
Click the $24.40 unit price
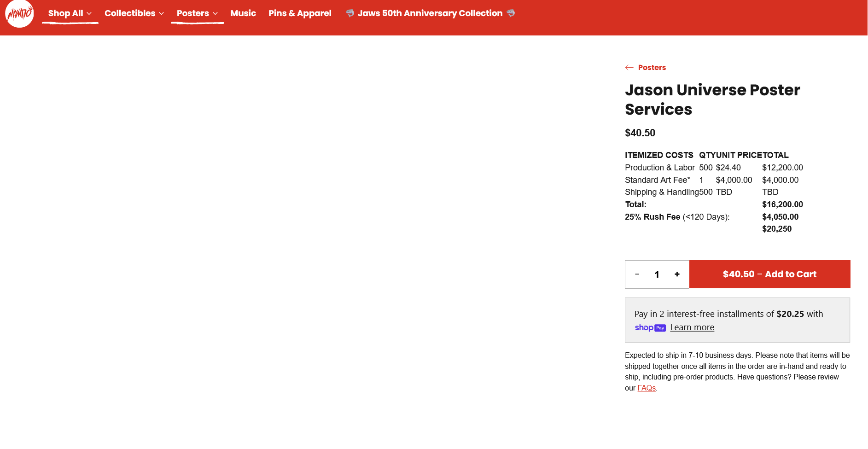click(x=728, y=168)
